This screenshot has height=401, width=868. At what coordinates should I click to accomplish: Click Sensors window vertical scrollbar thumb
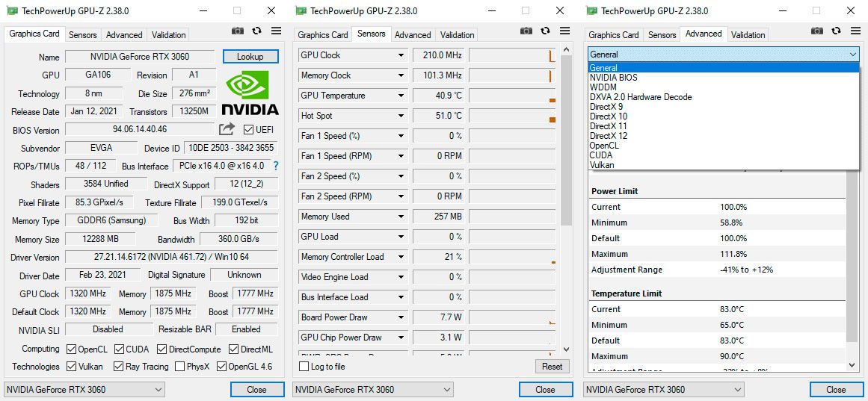(566, 140)
